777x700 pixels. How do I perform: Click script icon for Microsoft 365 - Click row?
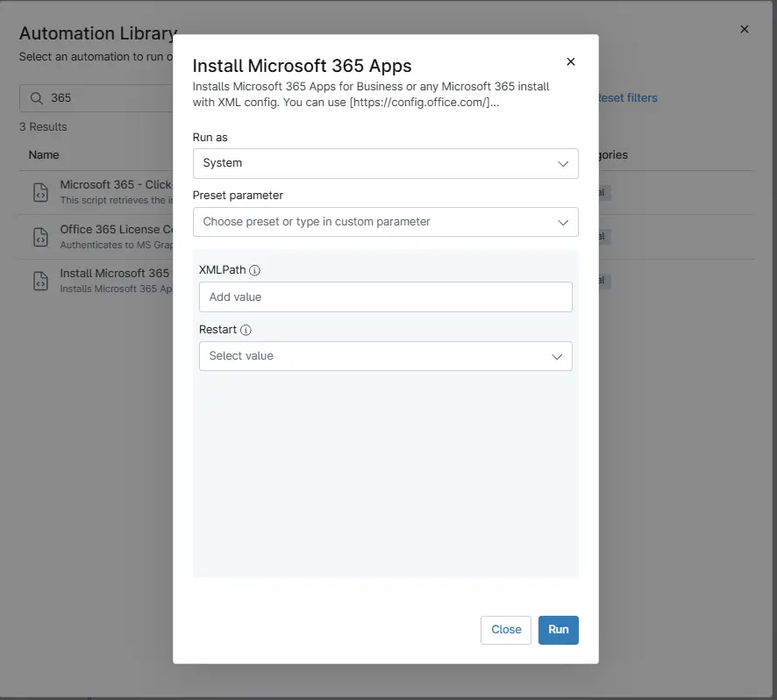40,192
